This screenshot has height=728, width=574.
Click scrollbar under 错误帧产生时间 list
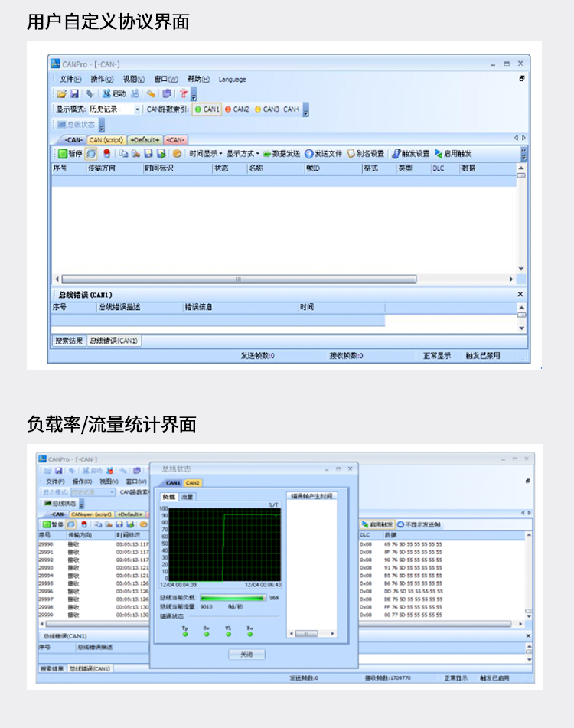coord(311,634)
